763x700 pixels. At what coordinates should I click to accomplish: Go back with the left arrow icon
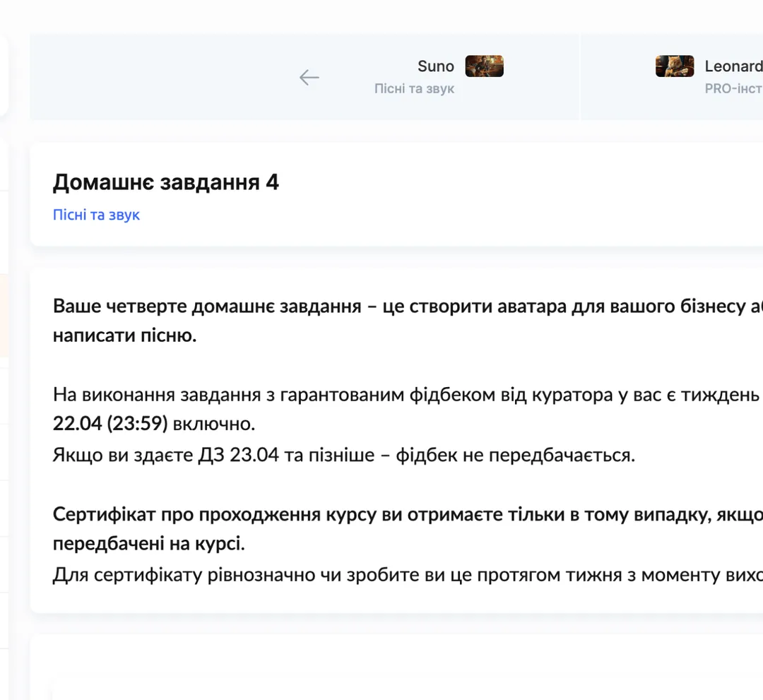(x=309, y=77)
